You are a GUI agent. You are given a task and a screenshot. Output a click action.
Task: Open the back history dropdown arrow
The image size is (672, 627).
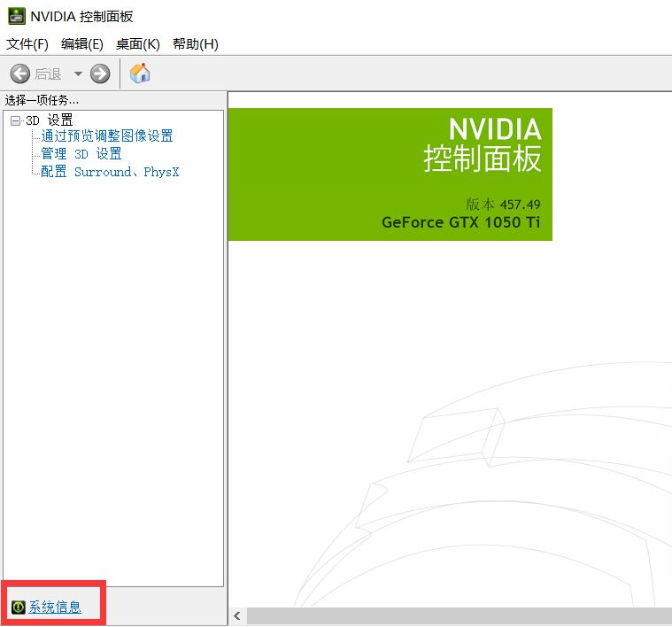point(78,74)
